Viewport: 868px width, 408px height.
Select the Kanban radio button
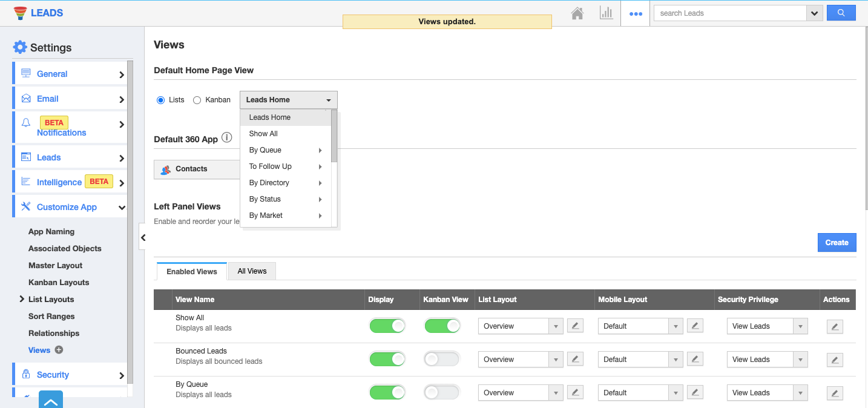coord(197,100)
